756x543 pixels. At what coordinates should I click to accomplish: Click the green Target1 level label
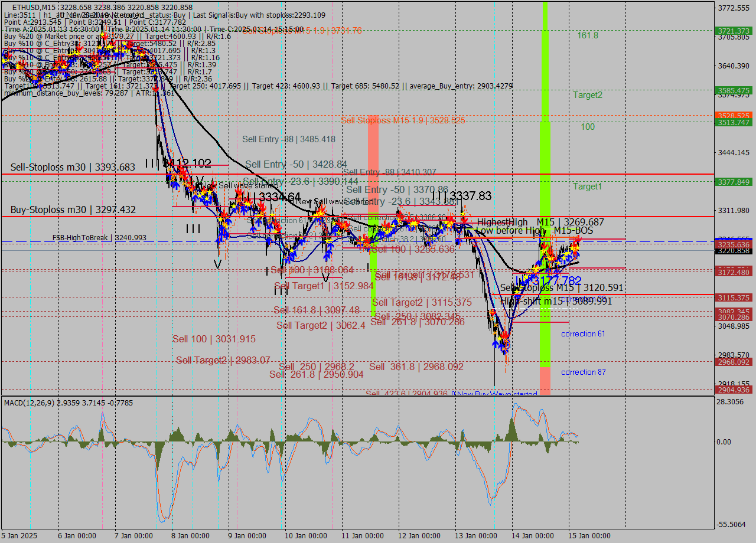pos(588,186)
